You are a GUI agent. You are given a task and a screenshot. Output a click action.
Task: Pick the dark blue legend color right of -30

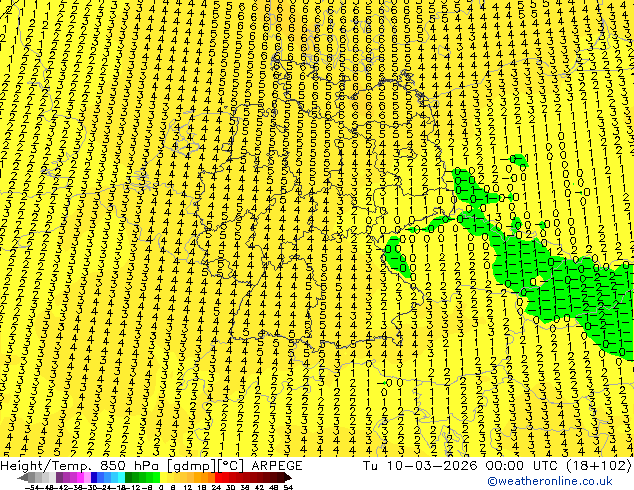[94, 477]
